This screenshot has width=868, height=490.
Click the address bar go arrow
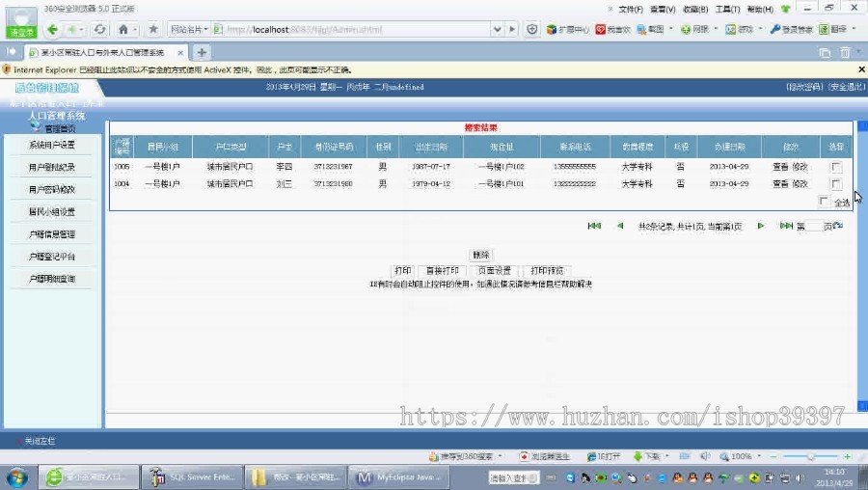pyautogui.click(x=512, y=29)
